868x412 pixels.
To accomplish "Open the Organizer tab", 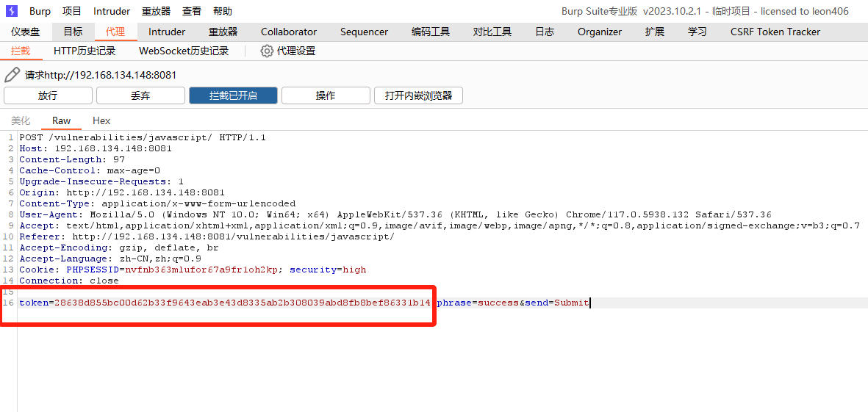I will [600, 32].
